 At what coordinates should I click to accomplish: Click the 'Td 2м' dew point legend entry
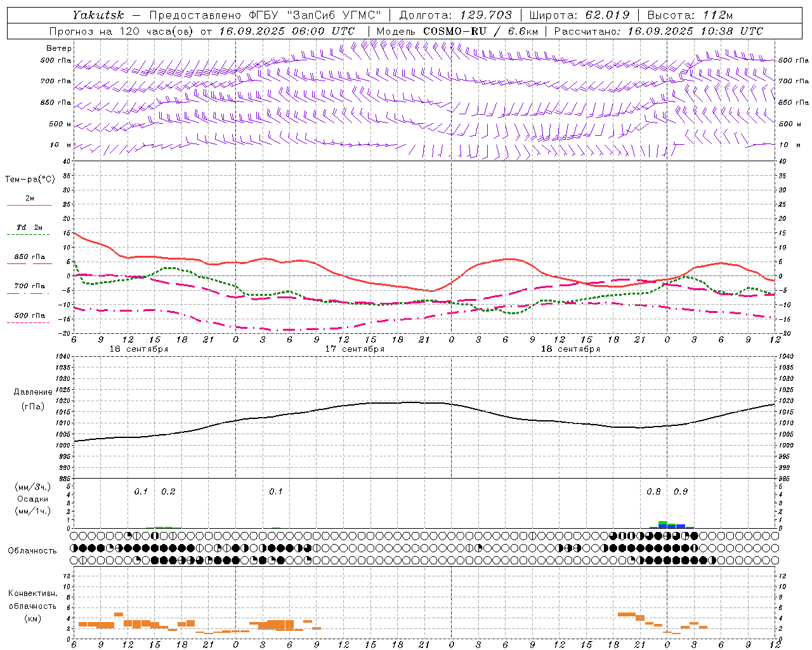click(x=29, y=227)
